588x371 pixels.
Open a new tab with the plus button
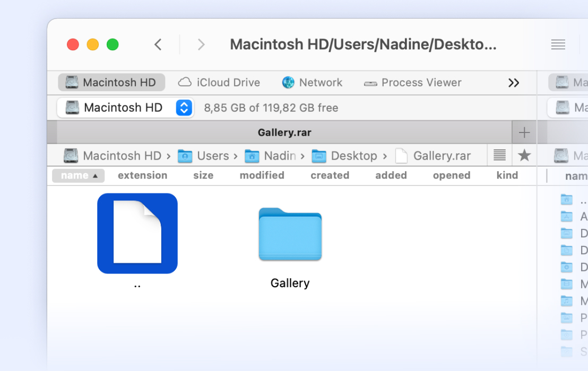pyautogui.click(x=524, y=132)
